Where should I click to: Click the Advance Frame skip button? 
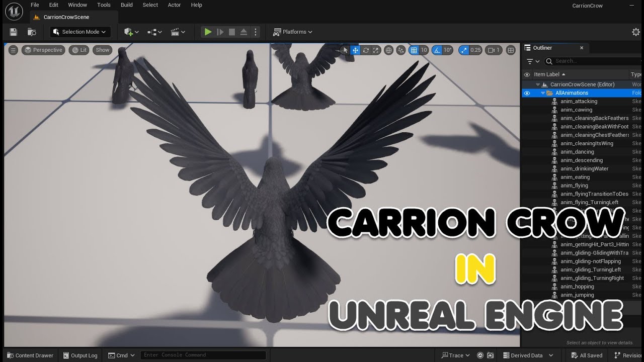(220, 32)
